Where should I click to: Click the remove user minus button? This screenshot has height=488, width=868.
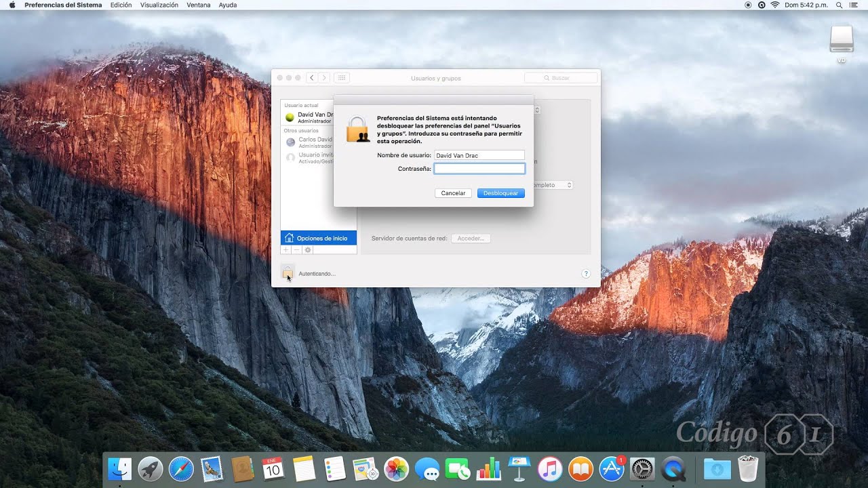[296, 250]
